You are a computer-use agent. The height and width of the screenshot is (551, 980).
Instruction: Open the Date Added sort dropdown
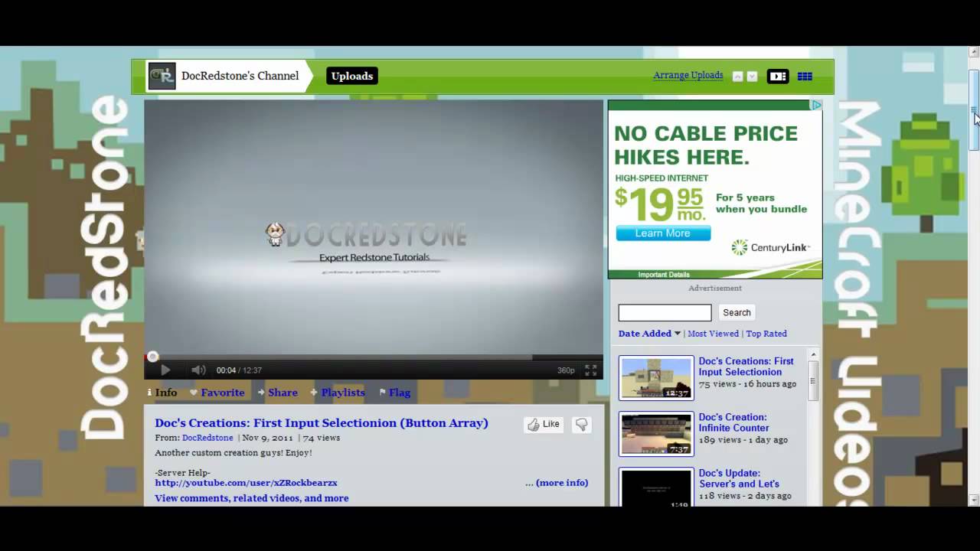[649, 334]
